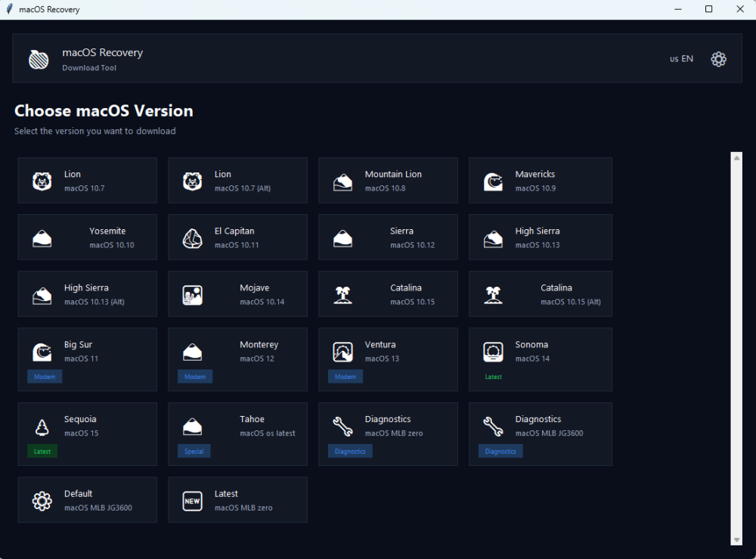Click the "macOS 10.15 (Alt)" subtitle
756x559 pixels.
[570, 302]
